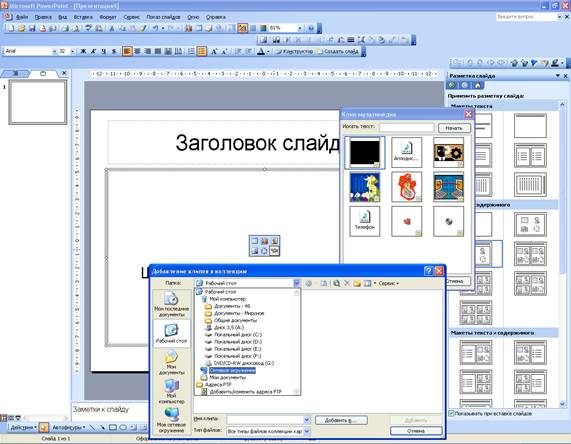Open the Вид menu
Image resolution: width=571 pixels, height=444 pixels.
(63, 17)
